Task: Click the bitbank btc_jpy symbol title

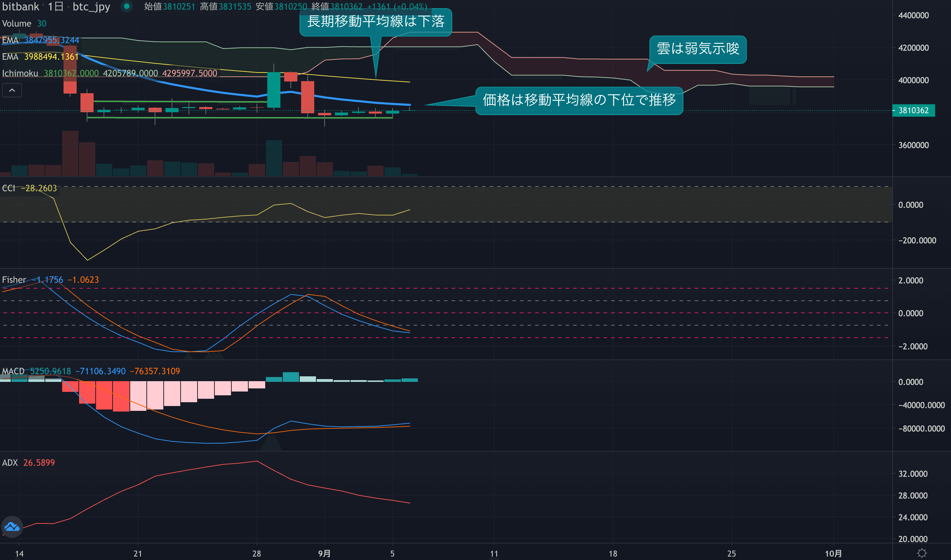Action: pos(91,7)
